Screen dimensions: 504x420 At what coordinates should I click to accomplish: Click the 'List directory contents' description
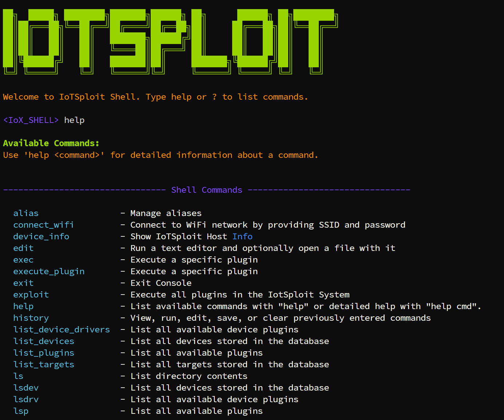[x=189, y=376]
